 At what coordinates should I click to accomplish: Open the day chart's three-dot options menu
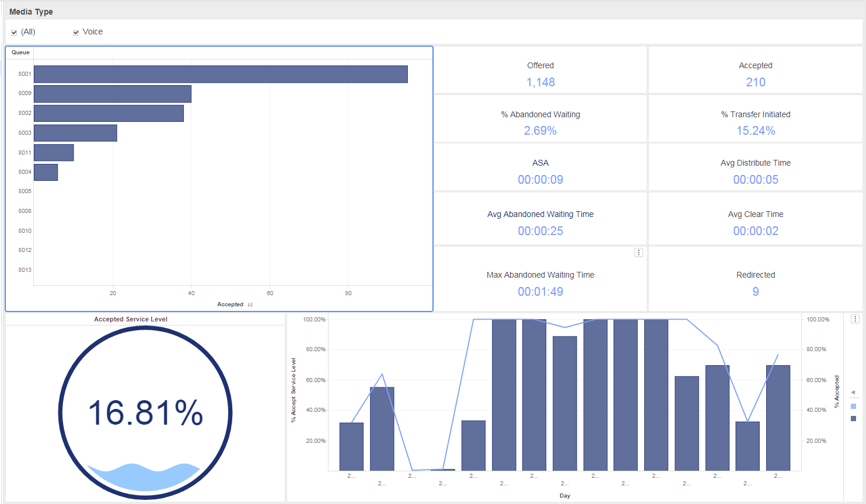click(855, 319)
